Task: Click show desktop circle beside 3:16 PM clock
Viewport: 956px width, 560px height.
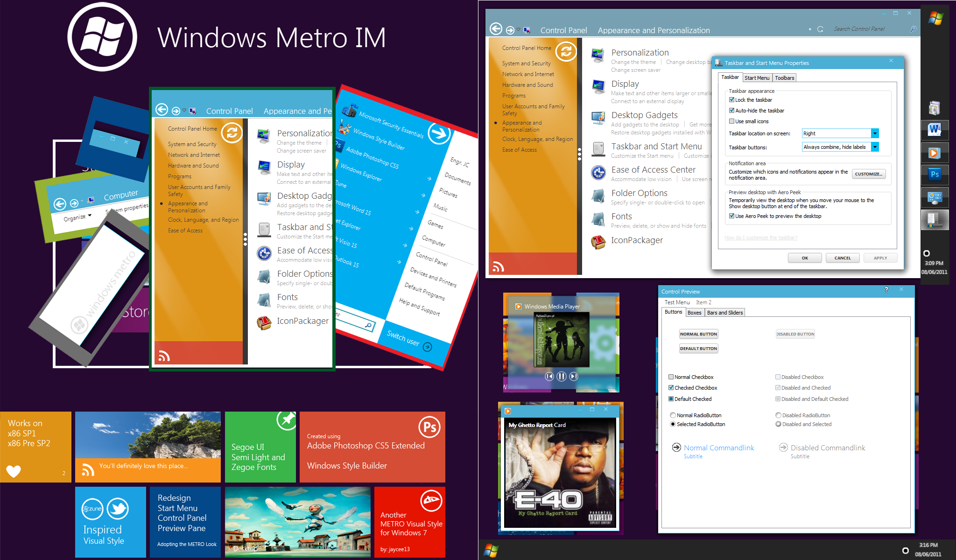Action: (x=906, y=551)
